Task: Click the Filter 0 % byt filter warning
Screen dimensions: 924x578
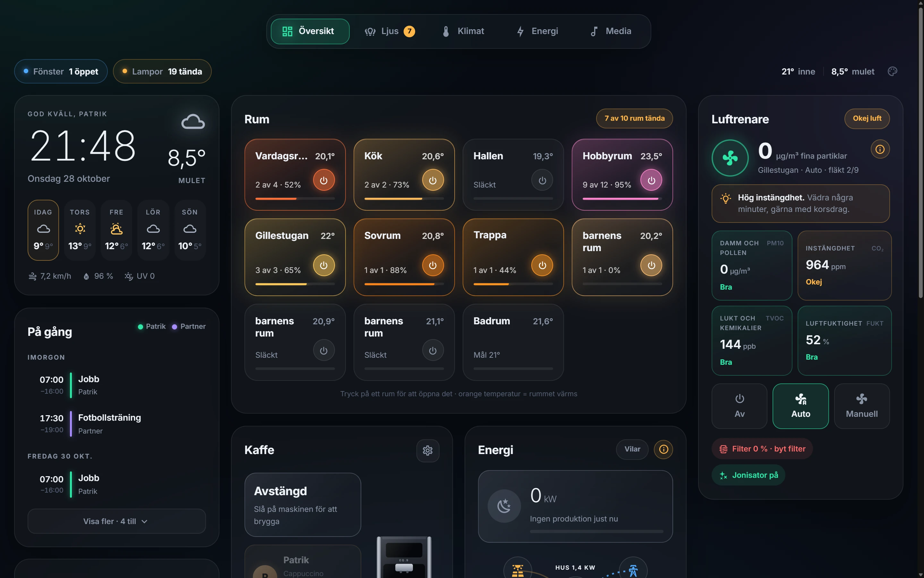Action: tap(762, 449)
